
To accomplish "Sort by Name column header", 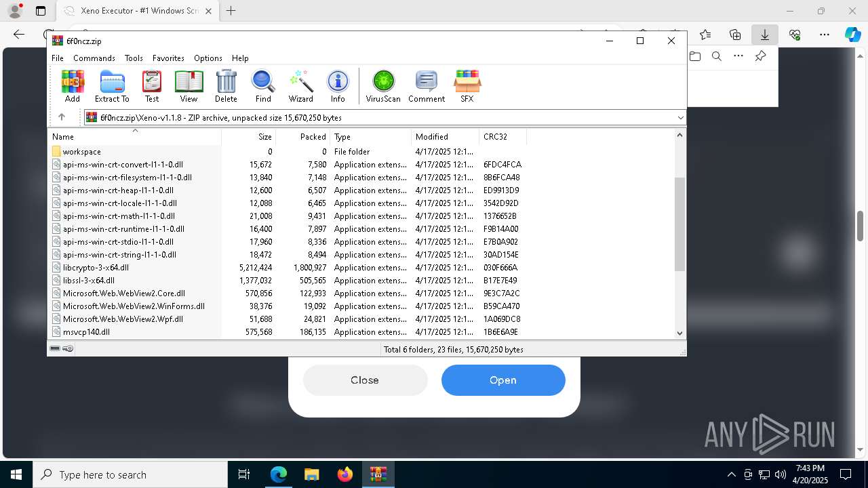I will pos(134,136).
